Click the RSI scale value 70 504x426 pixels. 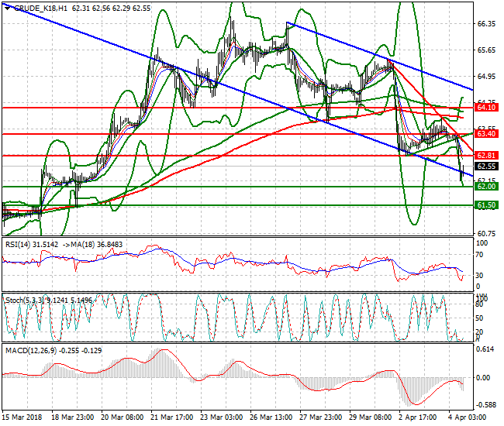(479, 255)
